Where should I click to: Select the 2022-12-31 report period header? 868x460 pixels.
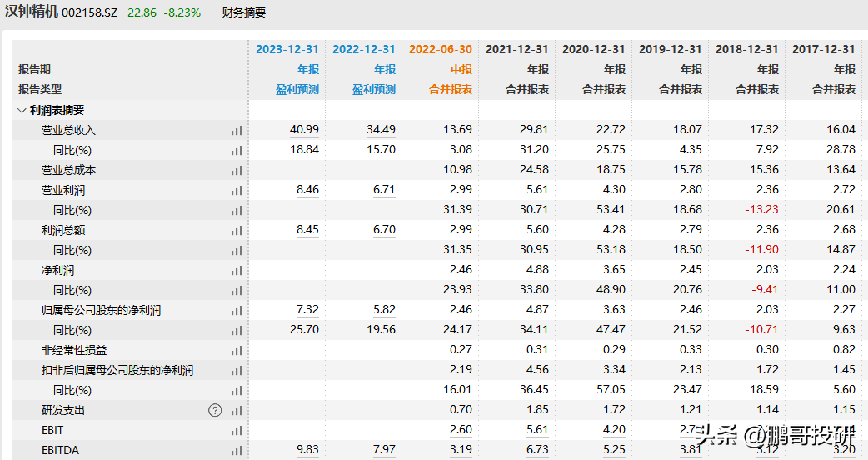click(x=364, y=49)
